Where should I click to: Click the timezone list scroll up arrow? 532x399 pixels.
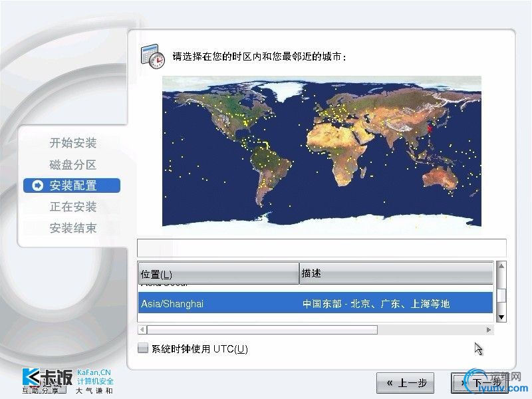click(x=501, y=267)
